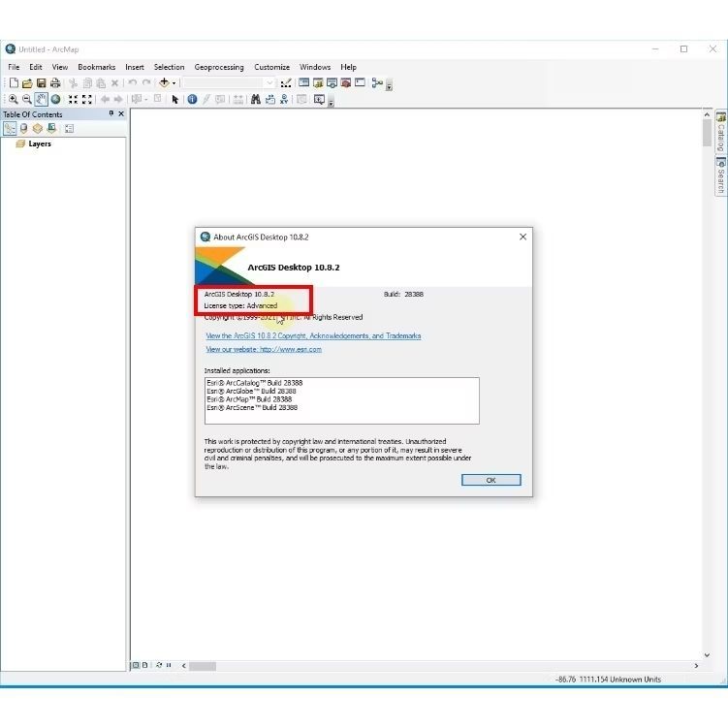Select the Layers data frame
Viewport: 728px width, 728px height.
(40, 143)
